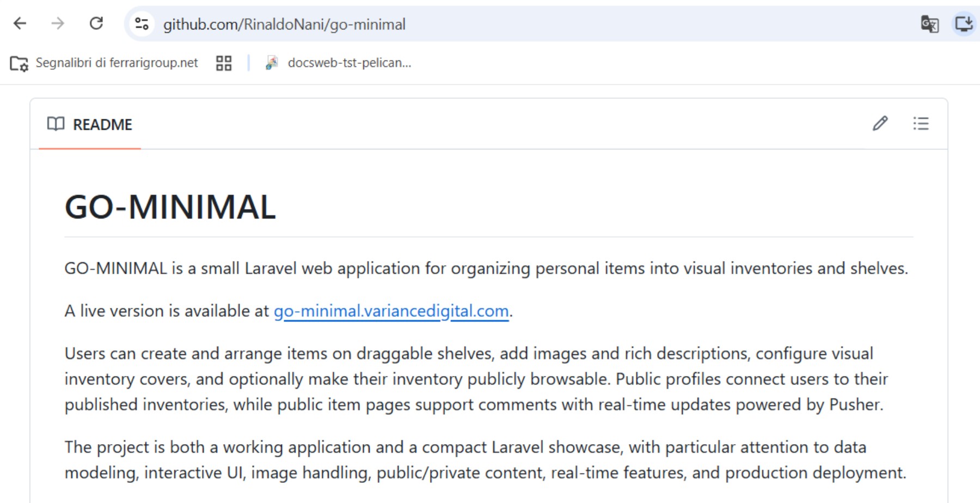Click paragraph starting 'The project is both a working'

tap(486, 460)
